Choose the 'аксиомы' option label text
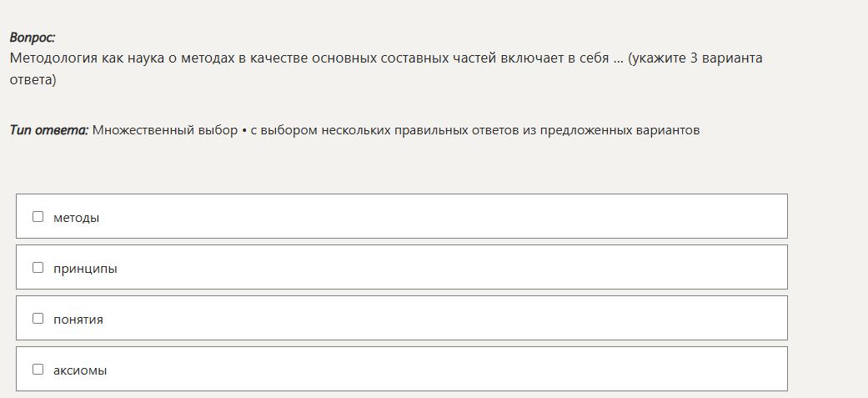The width and height of the screenshot is (868, 398). pyautogui.click(x=80, y=370)
